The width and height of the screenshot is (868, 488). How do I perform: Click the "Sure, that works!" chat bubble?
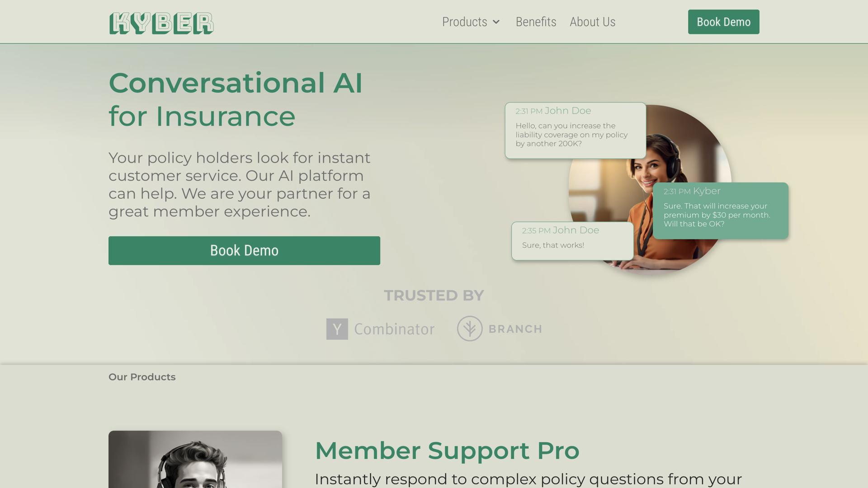point(572,241)
